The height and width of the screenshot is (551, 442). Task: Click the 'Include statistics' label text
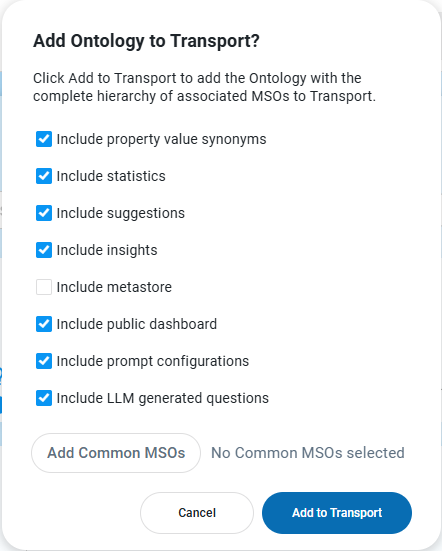[111, 176]
